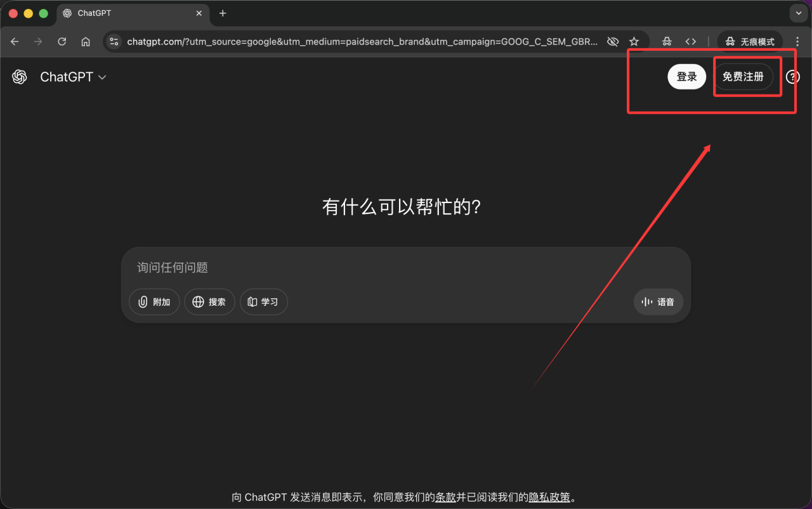Click the incognito figure icon beside the star

[x=667, y=41]
